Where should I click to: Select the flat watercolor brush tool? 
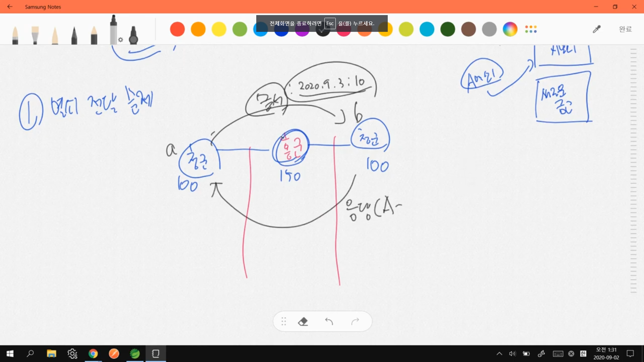coord(35,35)
